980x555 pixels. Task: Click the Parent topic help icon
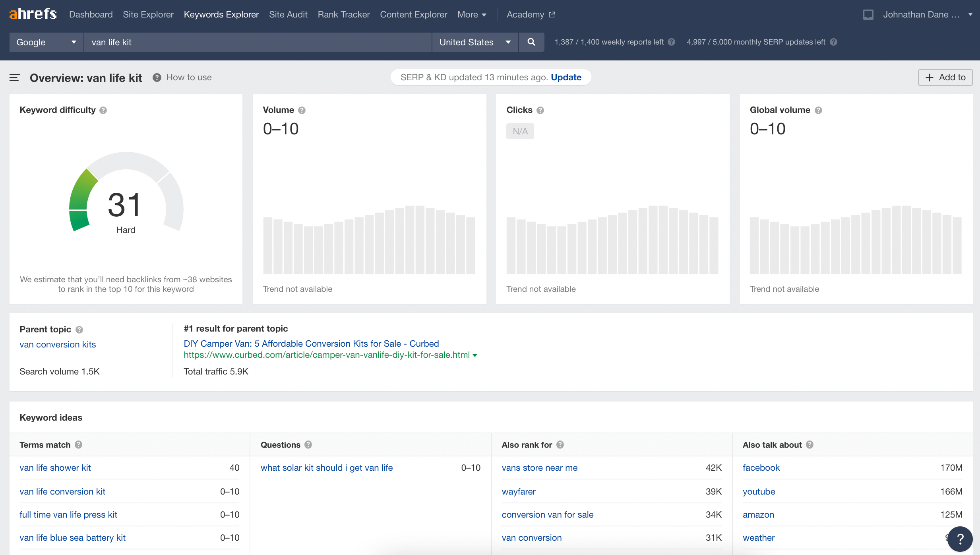pos(79,330)
